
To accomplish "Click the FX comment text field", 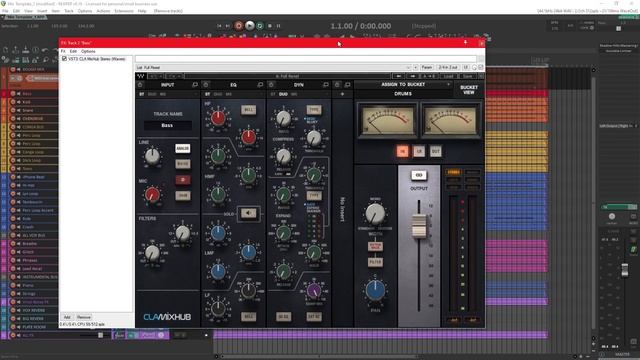I will (x=306, y=59).
